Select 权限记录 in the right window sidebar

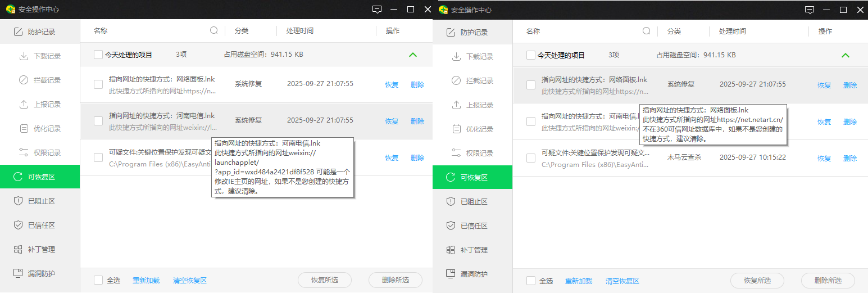click(x=479, y=153)
